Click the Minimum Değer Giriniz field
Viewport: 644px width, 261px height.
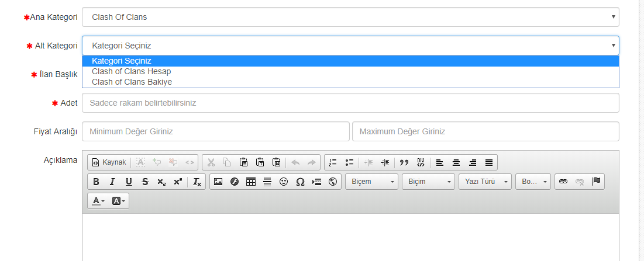[x=216, y=131]
